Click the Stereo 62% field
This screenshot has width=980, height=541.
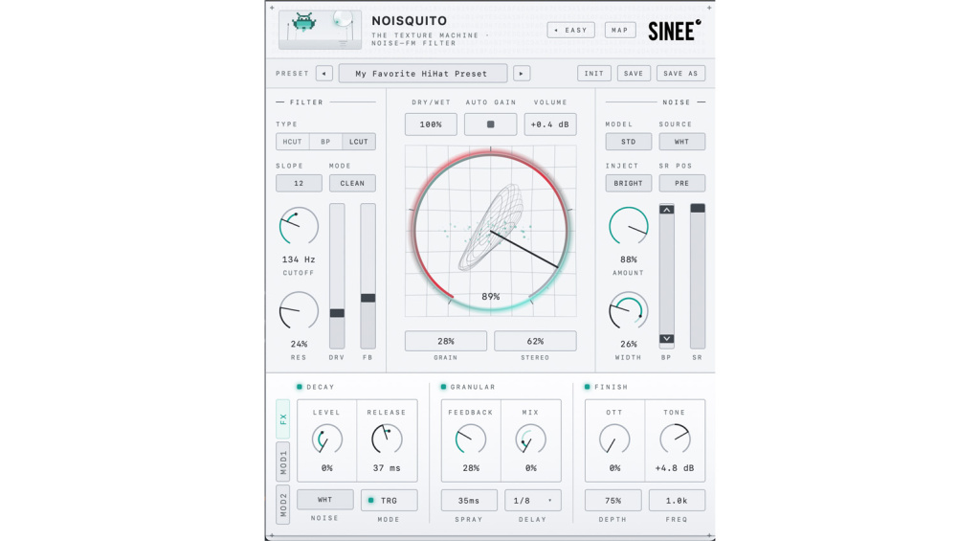pos(535,341)
